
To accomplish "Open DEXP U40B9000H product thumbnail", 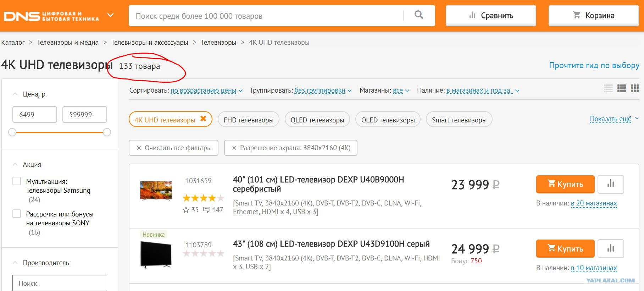I will click(156, 191).
